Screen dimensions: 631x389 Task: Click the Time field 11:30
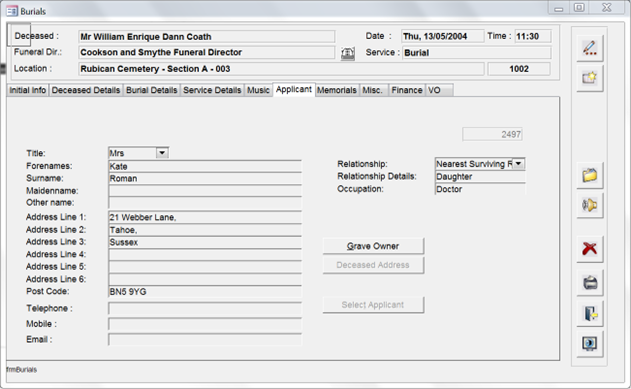[533, 36]
